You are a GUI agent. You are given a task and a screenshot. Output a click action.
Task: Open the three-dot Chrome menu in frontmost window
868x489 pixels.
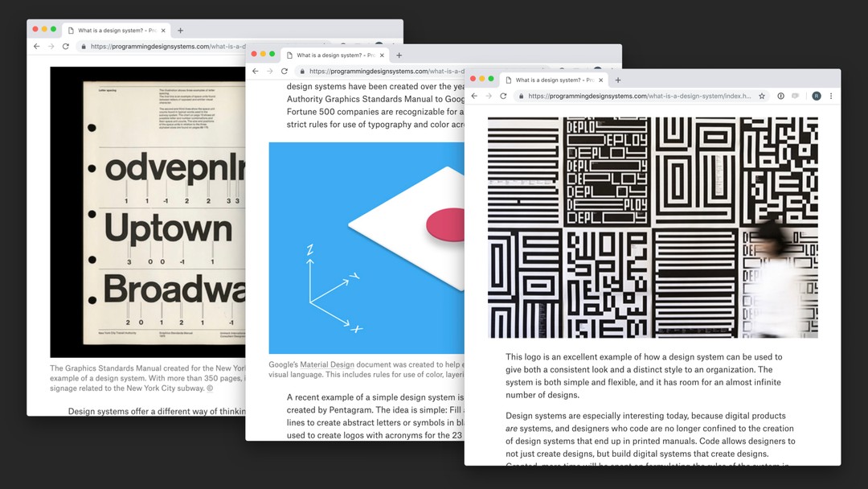pyautogui.click(x=832, y=95)
